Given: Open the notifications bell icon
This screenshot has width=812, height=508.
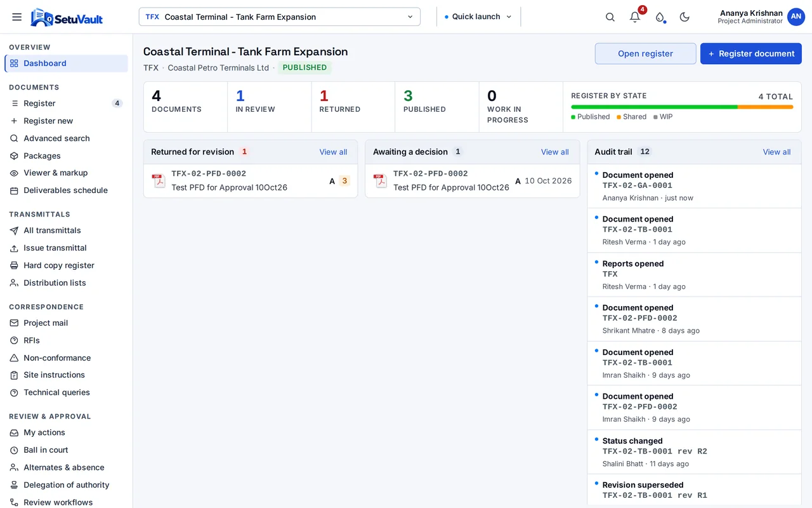Looking at the screenshot, I should pos(635,17).
